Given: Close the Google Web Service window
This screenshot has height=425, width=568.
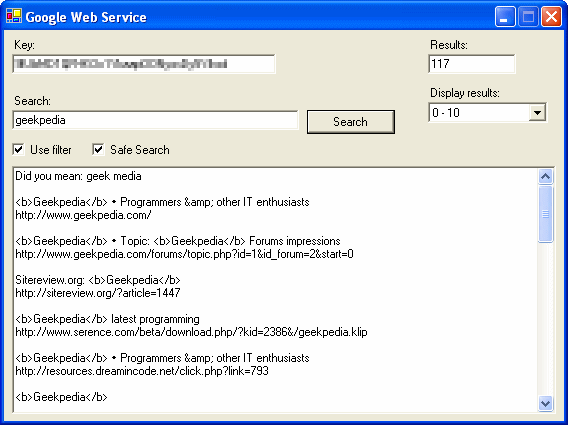Looking at the screenshot, I should coord(551,17).
